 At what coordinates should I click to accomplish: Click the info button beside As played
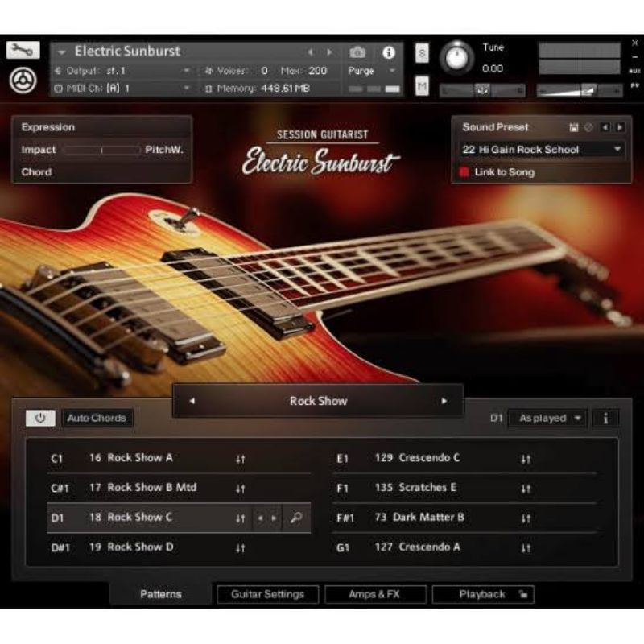click(x=605, y=419)
